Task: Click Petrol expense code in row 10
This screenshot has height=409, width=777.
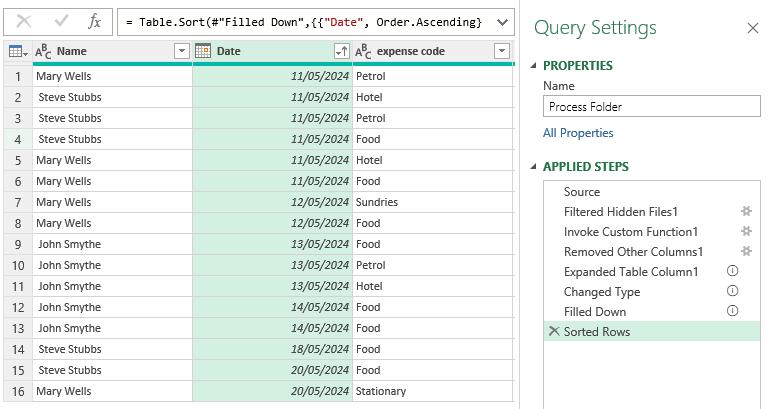Action: point(370,265)
